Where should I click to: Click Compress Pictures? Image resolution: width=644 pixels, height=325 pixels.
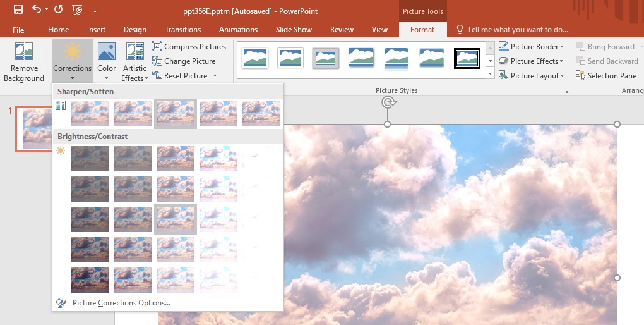coord(189,47)
